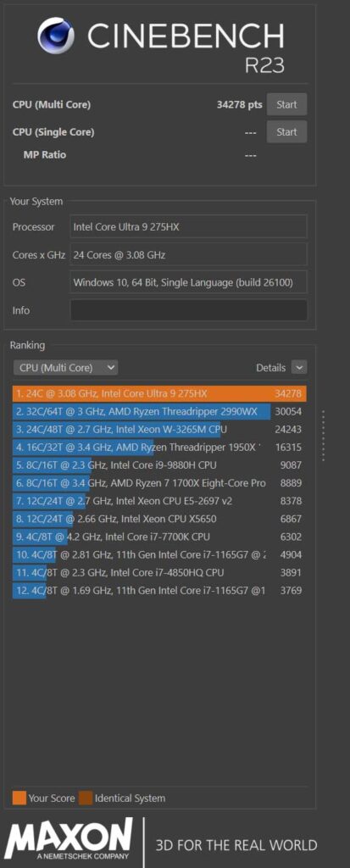Select the Core i7-7700K ranking entry

(x=159, y=537)
